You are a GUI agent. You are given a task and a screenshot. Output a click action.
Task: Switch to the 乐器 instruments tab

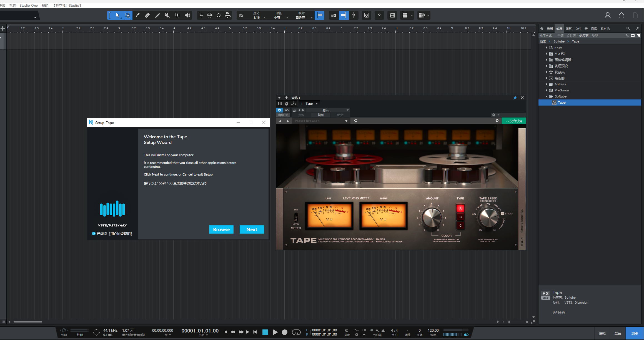(550, 29)
